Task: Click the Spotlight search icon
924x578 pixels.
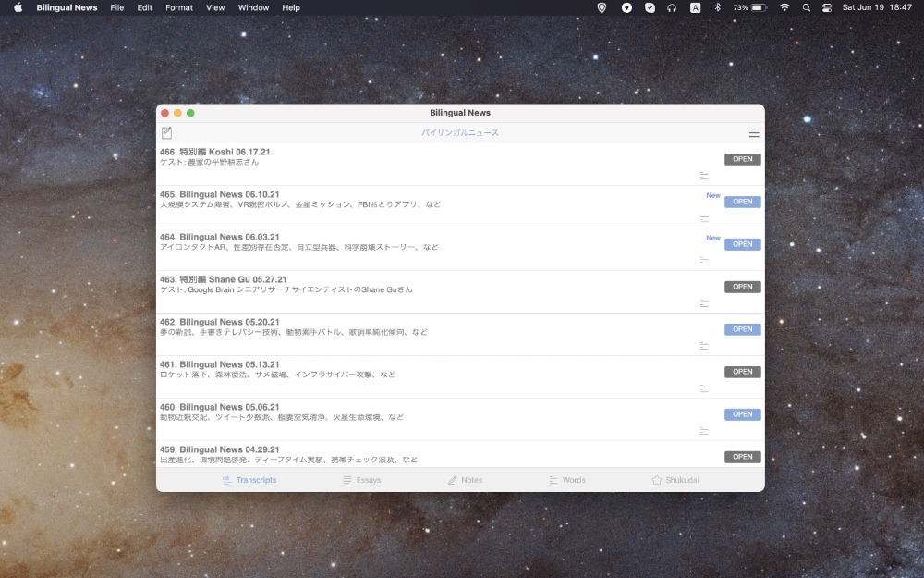Action: [806, 7]
